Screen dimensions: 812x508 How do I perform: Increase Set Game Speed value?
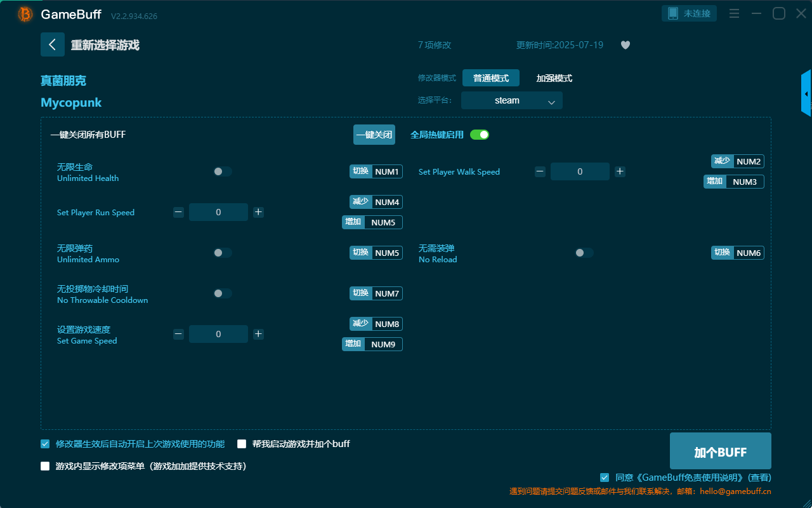tap(258, 334)
